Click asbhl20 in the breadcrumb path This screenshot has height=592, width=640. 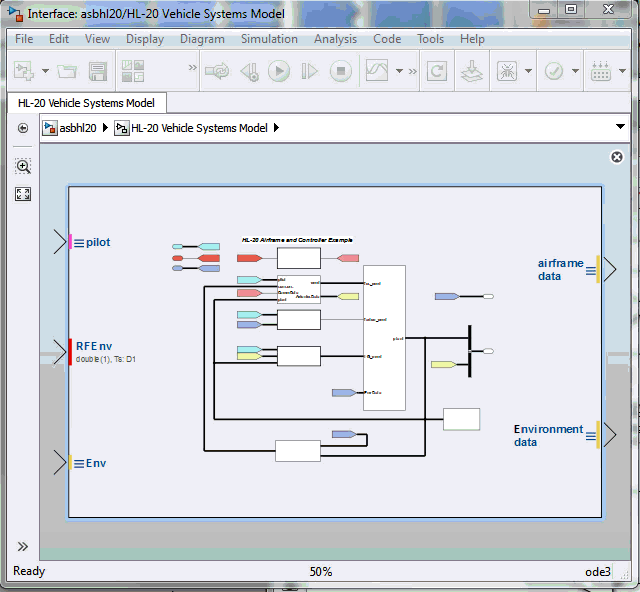coord(77,128)
